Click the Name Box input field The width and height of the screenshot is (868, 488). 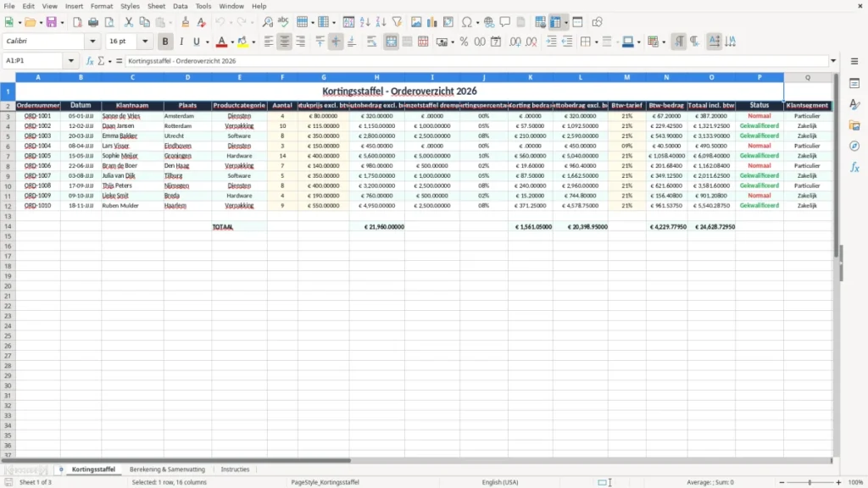pyautogui.click(x=34, y=61)
